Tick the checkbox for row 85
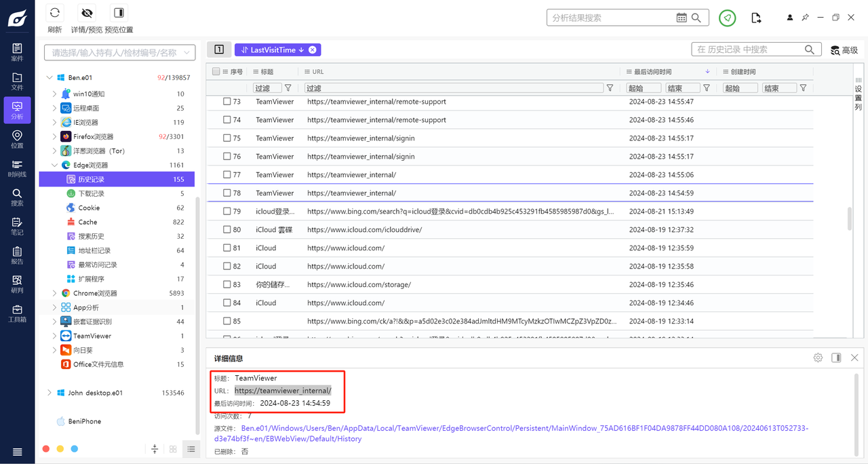The width and height of the screenshot is (868, 464). (x=227, y=322)
